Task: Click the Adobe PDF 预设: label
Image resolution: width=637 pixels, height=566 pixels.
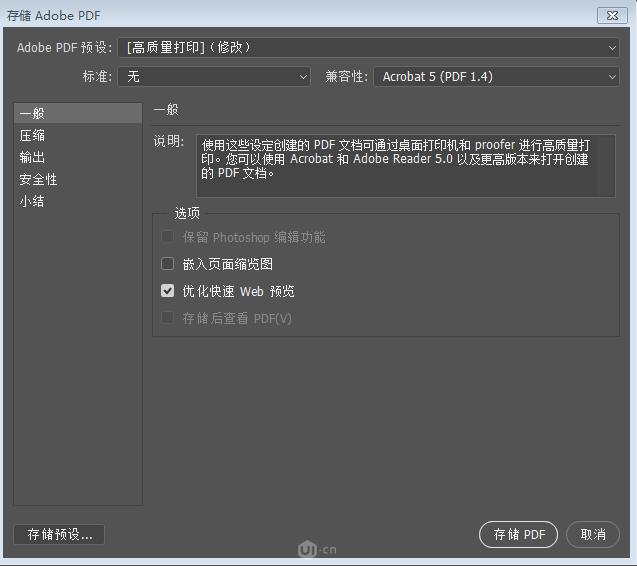Action: tap(64, 48)
